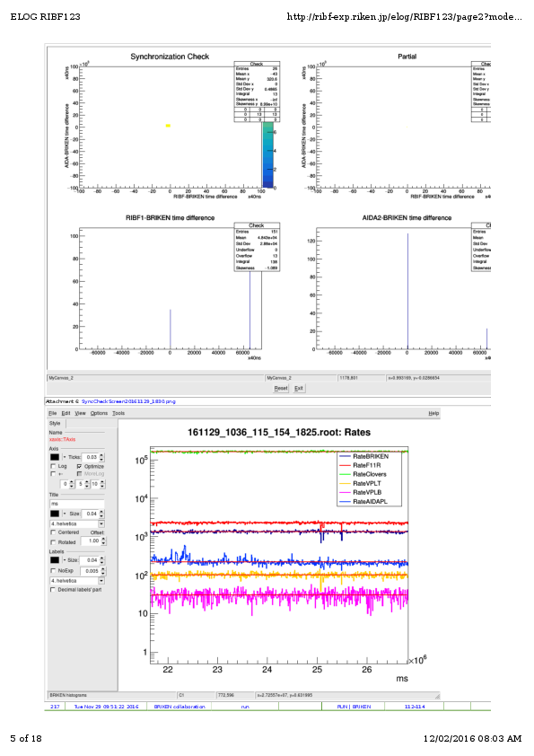
Task: Enable the Centered title checkbox
Action: pos(53,532)
